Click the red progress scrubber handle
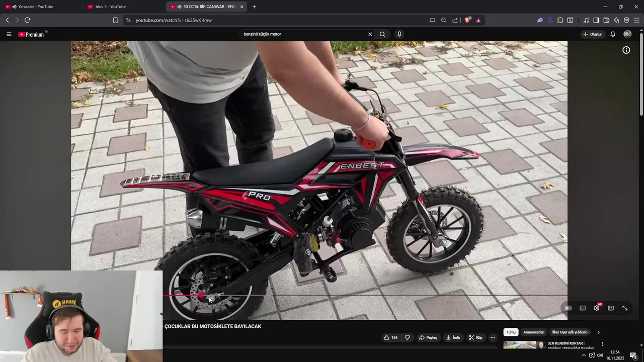This screenshot has height=362, width=644. 201,296
